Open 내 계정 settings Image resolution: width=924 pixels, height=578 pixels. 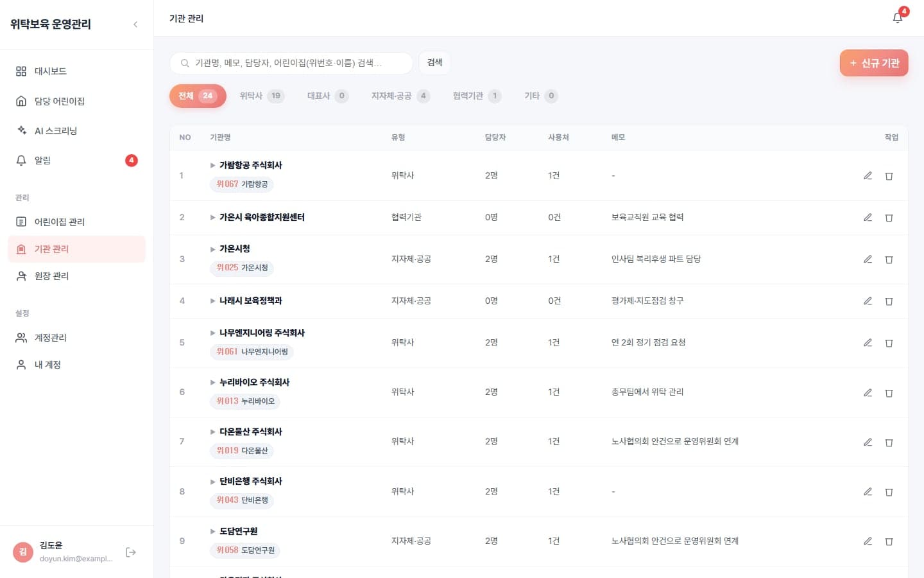(x=76, y=364)
